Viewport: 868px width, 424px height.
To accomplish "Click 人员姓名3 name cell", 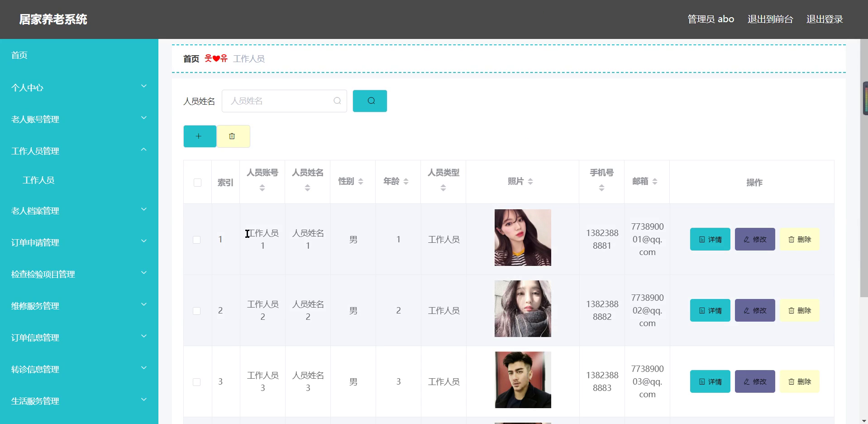I will [308, 381].
